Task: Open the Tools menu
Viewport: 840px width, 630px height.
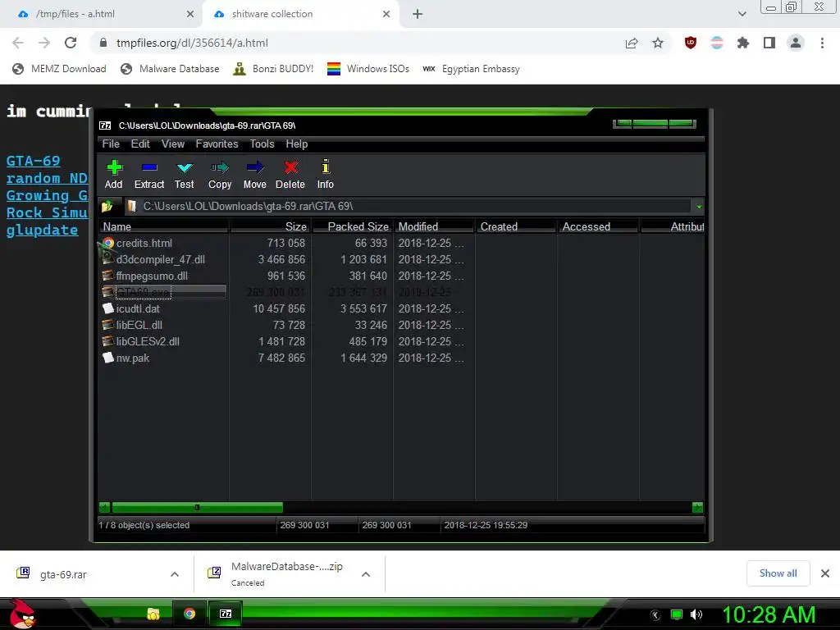Action: (262, 144)
